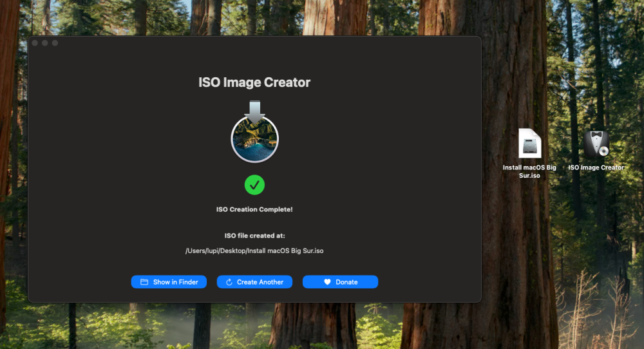
Task: Click the Show in Finder button
Action: point(169,281)
